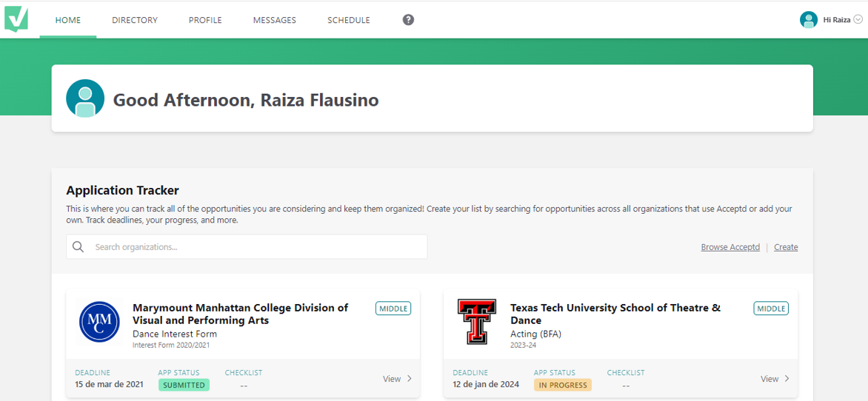The width and height of the screenshot is (868, 401).
Task: Click the user avatar in top bar
Action: [x=808, y=20]
